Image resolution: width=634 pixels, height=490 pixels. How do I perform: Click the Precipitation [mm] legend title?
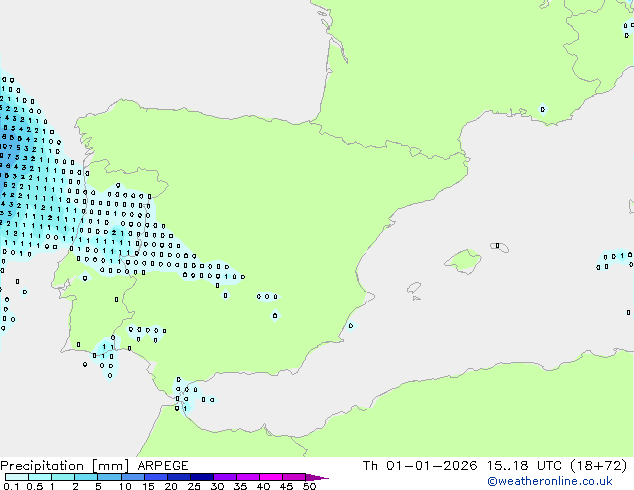[64, 466]
